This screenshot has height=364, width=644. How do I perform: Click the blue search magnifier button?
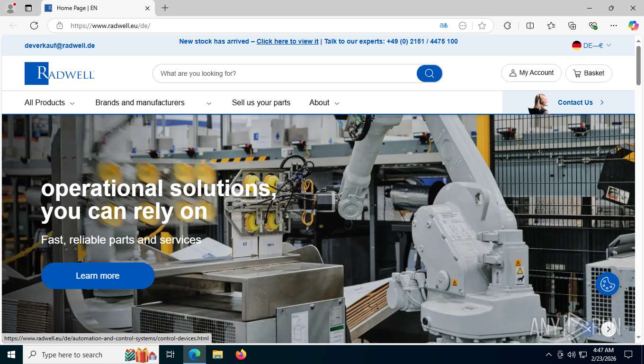pyautogui.click(x=429, y=73)
